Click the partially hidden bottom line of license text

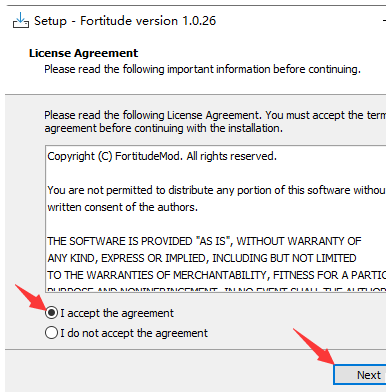(x=216, y=289)
